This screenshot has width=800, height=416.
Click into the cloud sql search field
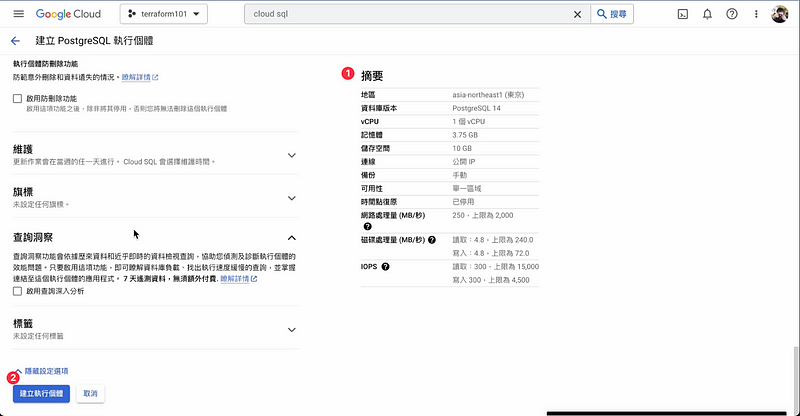408,14
